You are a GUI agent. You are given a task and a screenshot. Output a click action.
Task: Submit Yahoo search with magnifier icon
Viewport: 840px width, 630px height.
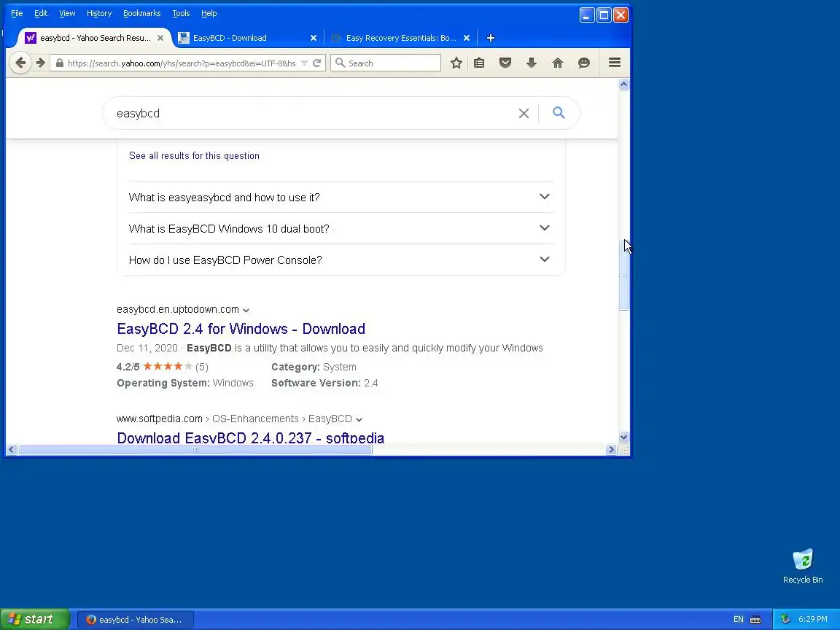(559, 112)
